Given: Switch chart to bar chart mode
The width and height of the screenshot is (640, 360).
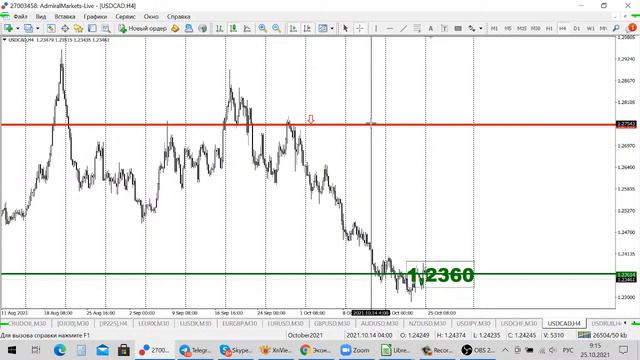Looking at the screenshot, I should click(x=220, y=28).
